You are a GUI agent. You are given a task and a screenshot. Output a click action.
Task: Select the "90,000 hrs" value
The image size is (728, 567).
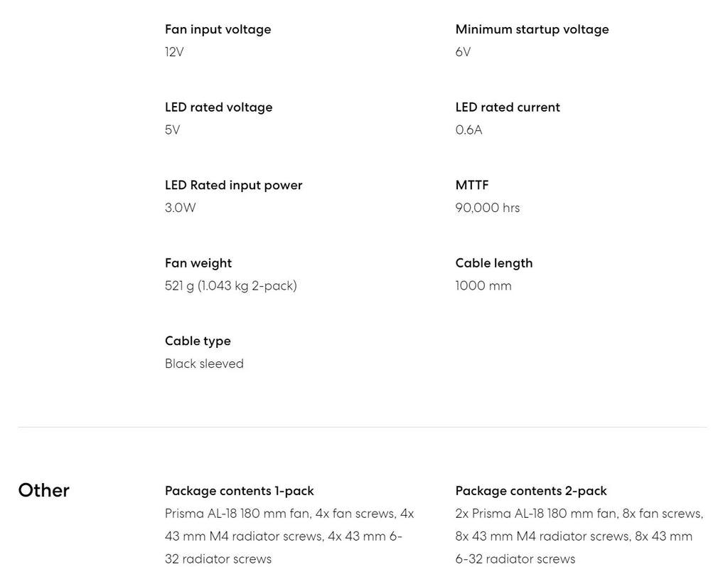488,208
